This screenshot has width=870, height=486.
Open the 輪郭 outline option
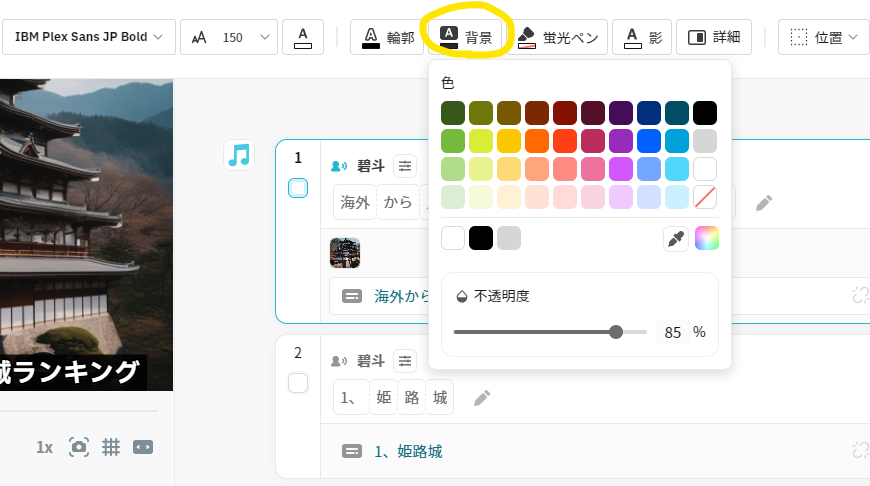[388, 37]
